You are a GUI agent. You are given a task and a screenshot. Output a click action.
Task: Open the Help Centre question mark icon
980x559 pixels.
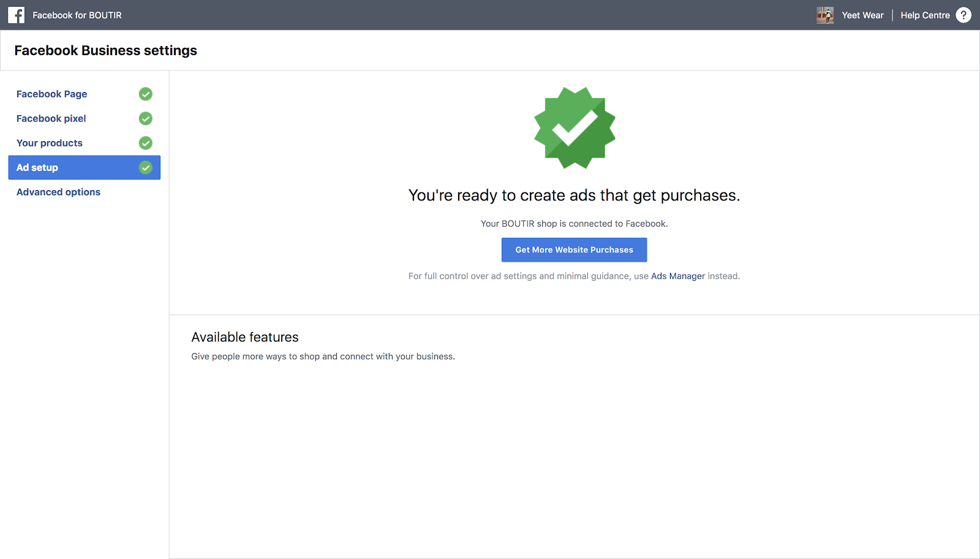click(x=963, y=15)
